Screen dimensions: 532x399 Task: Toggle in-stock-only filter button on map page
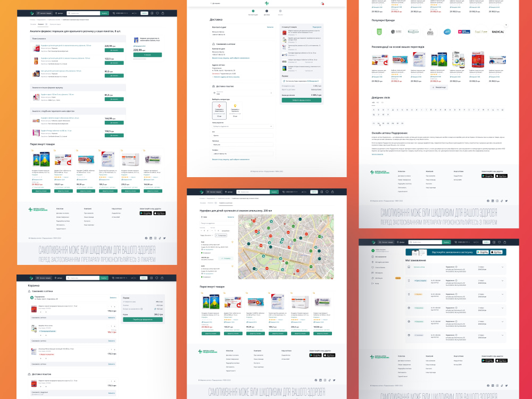pos(221,236)
